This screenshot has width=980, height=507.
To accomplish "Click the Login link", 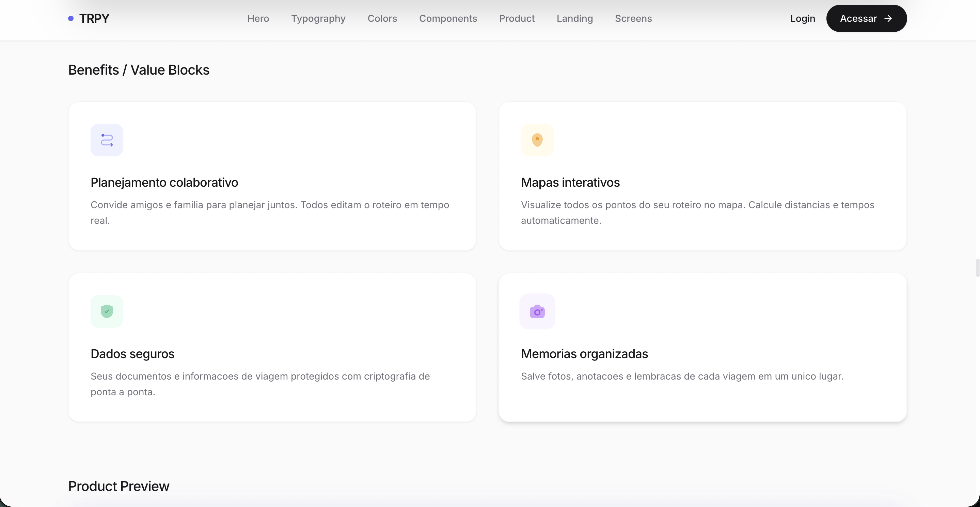I will [803, 18].
